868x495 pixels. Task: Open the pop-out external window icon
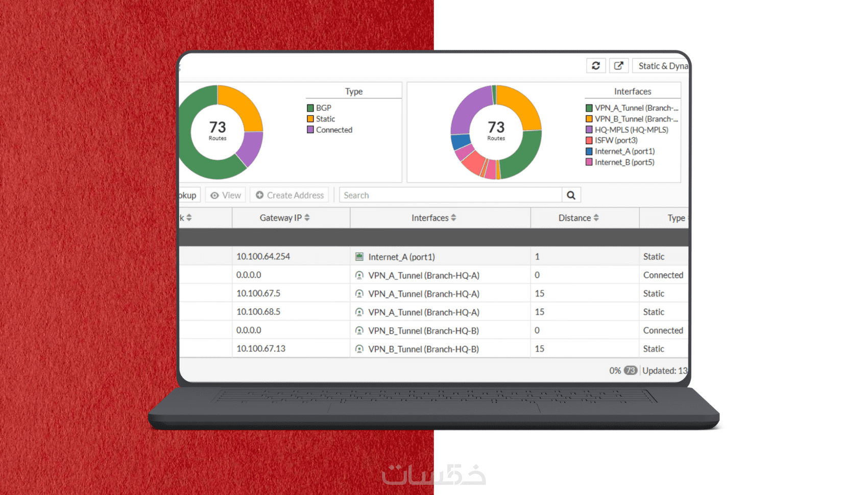pos(619,66)
